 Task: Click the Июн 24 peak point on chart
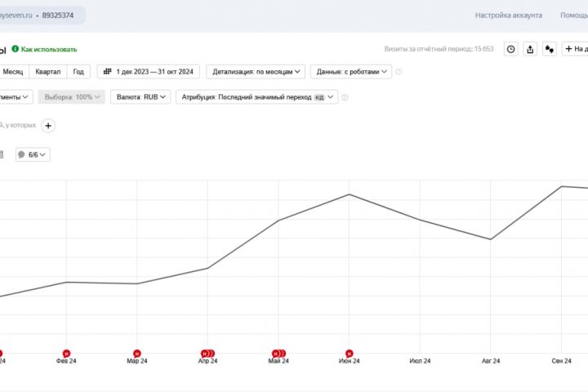(x=350, y=194)
